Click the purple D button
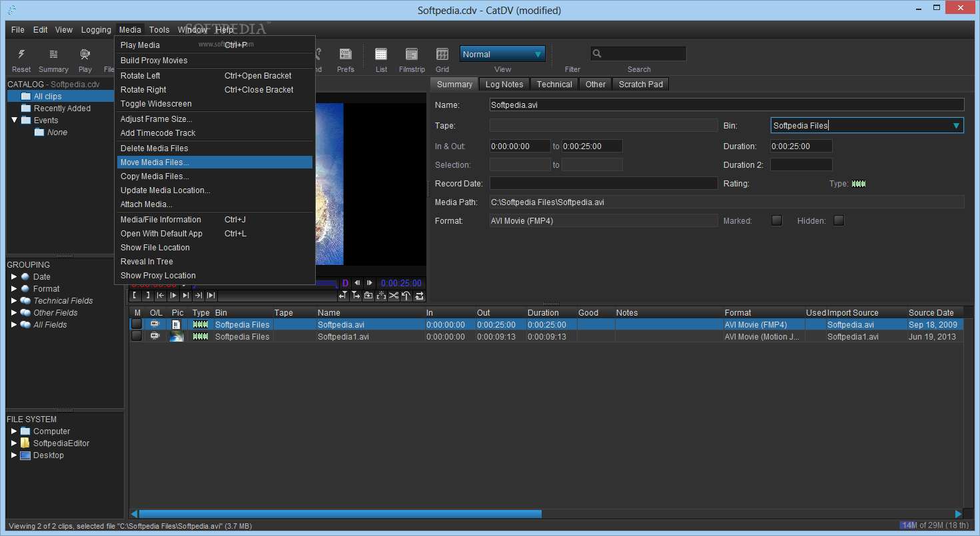 click(x=345, y=283)
